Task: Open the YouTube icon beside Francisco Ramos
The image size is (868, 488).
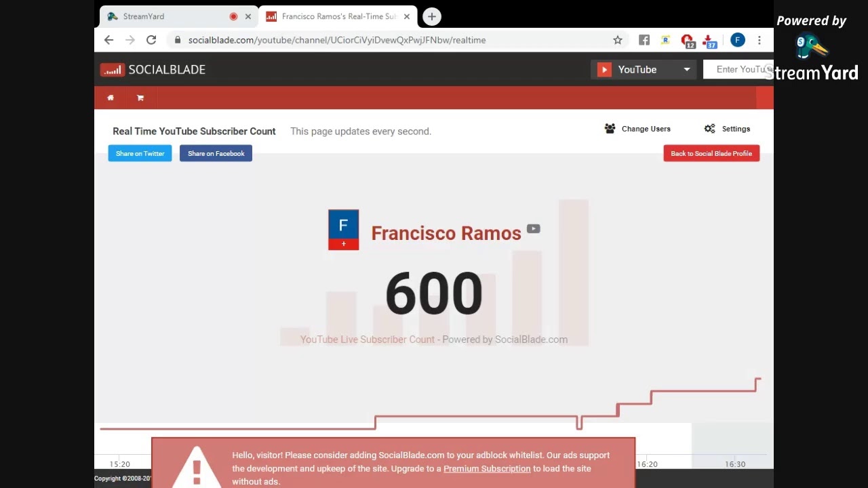Action: (534, 229)
